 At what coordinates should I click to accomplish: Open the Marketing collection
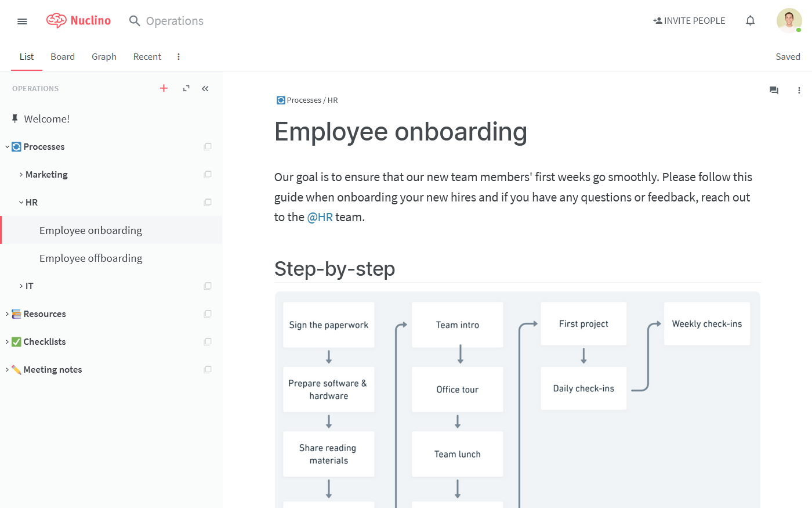46,175
